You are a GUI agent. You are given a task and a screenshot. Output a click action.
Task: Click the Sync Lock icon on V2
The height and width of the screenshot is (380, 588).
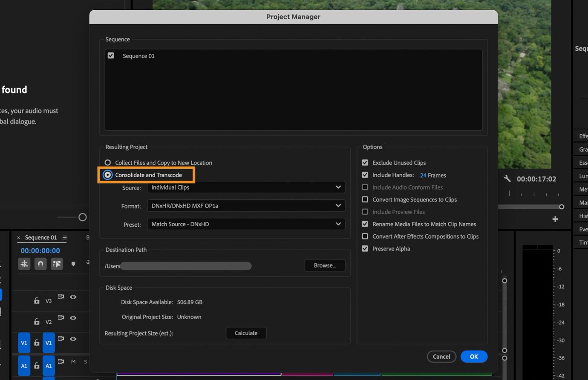click(61, 317)
